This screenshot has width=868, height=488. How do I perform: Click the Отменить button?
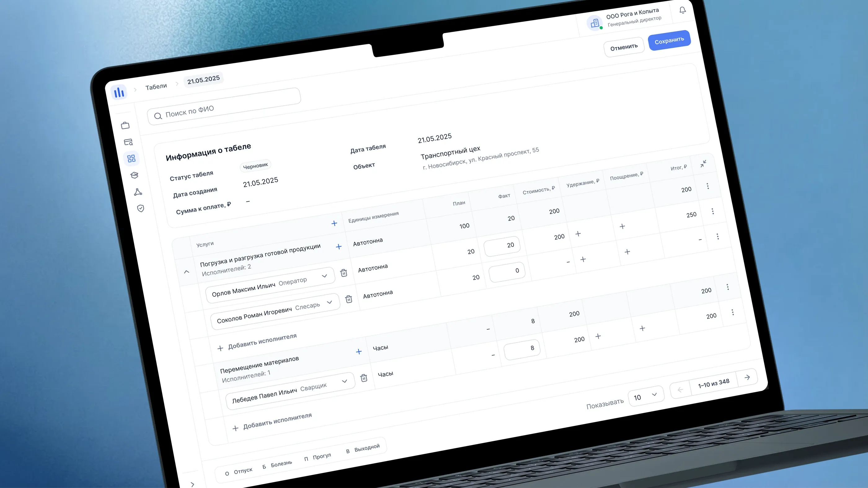(624, 47)
